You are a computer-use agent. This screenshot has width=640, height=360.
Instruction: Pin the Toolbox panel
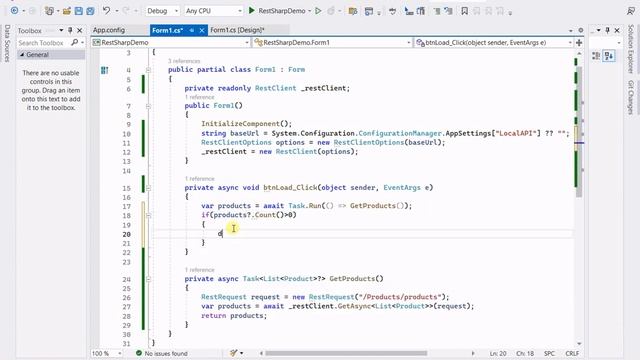click(x=70, y=30)
